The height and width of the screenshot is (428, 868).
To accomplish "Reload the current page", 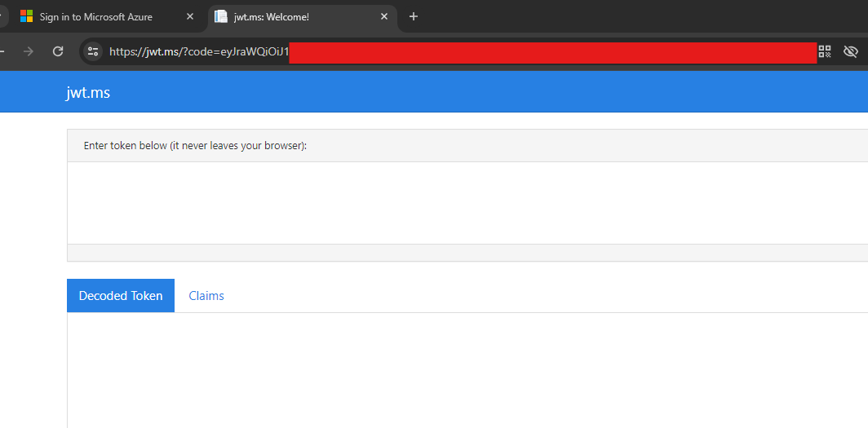I will tap(58, 51).
